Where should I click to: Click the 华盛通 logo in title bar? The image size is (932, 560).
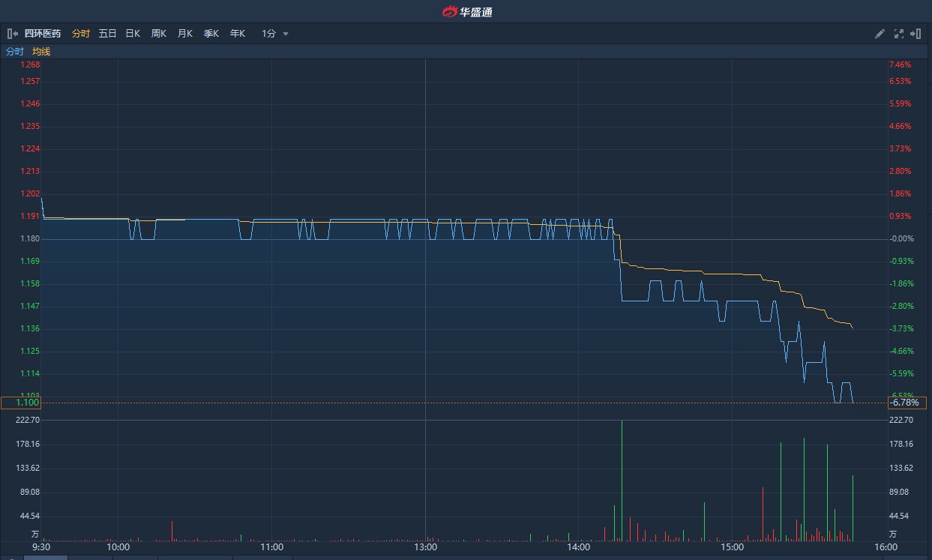466,11
